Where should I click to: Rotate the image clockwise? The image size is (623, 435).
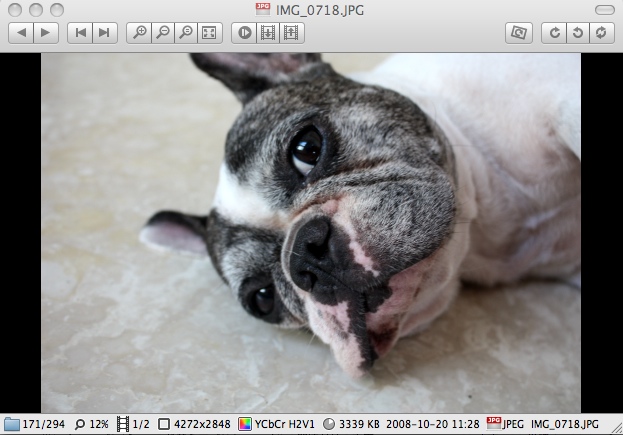coord(554,33)
